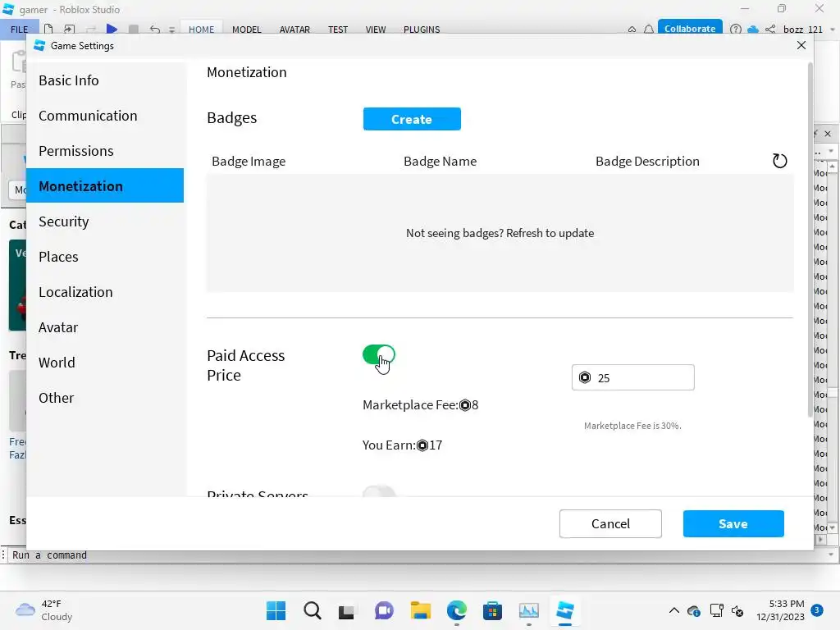Open World settings section
Screen dimensions: 840x630
pyautogui.click(x=105, y=362)
